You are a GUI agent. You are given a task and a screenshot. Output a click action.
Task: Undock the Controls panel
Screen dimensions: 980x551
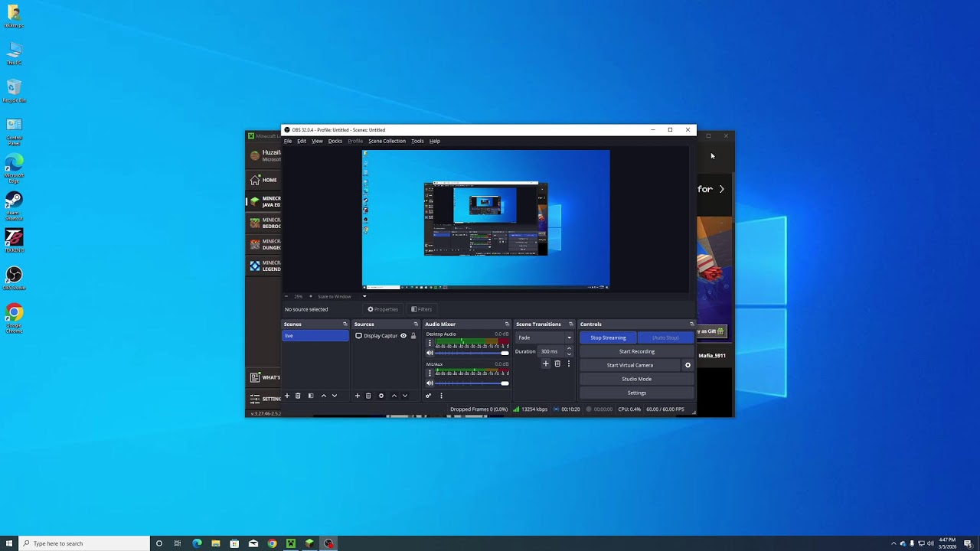(x=692, y=324)
